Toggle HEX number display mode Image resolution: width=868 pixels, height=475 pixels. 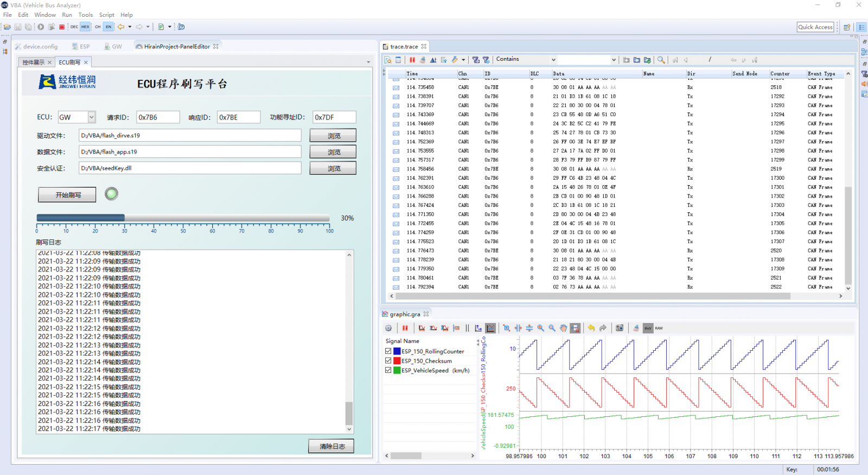[x=85, y=27]
